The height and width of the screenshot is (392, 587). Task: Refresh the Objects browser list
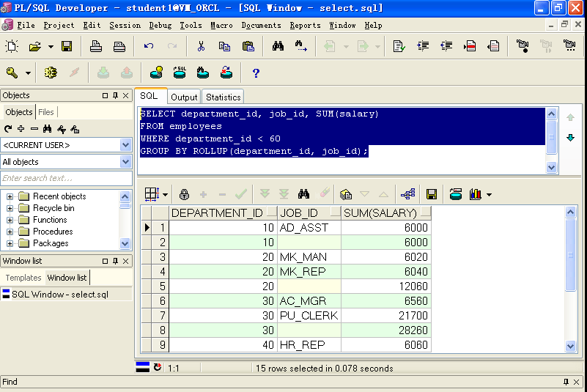coord(8,129)
